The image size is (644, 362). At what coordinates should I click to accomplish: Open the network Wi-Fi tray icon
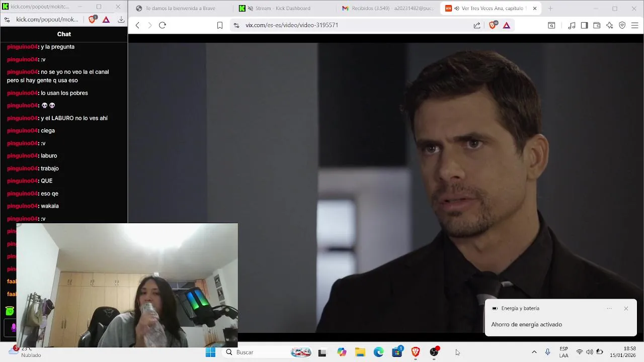point(580,352)
